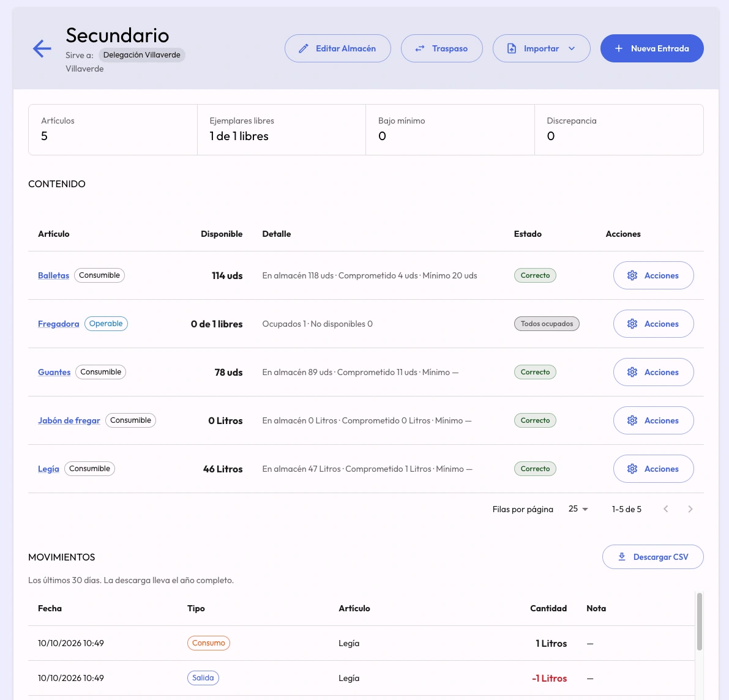Click the '0 de 1 libres' available value
The width and height of the screenshot is (729, 700).
point(217,324)
